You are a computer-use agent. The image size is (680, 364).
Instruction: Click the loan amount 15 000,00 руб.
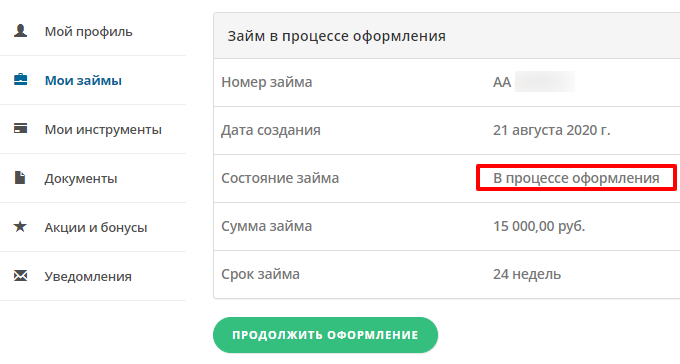(x=539, y=226)
